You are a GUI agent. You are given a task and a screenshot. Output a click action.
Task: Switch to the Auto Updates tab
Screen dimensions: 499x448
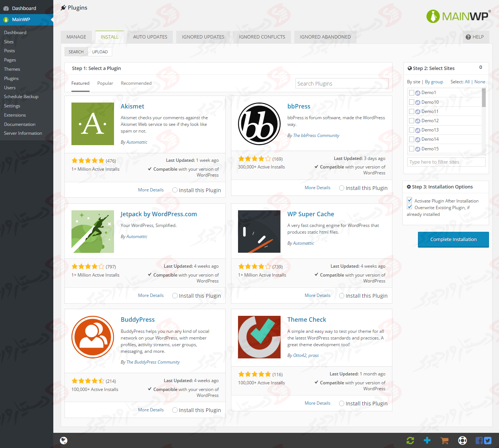click(x=150, y=37)
